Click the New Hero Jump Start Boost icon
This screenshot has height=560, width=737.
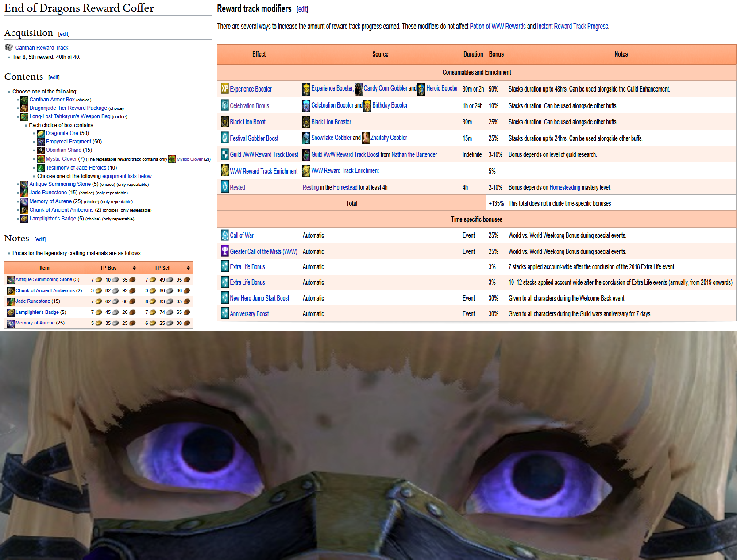tap(225, 298)
